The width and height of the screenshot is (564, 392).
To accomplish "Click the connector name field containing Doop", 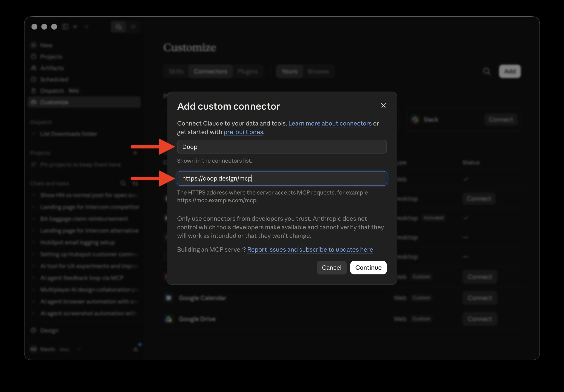I will pos(282,147).
